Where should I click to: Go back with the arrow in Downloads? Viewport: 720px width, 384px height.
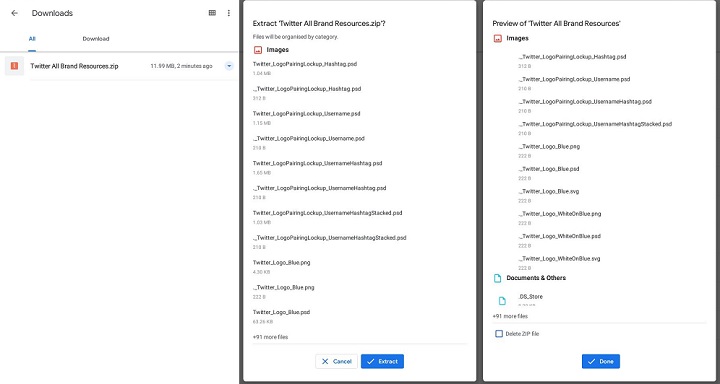point(14,13)
